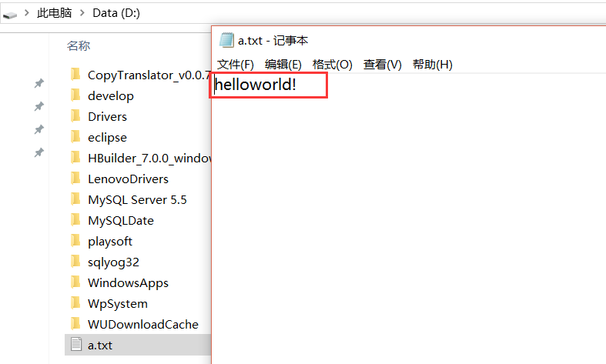This screenshot has width=606, height=364.
Task: Click the drive icon in the address bar
Action: coord(10,14)
